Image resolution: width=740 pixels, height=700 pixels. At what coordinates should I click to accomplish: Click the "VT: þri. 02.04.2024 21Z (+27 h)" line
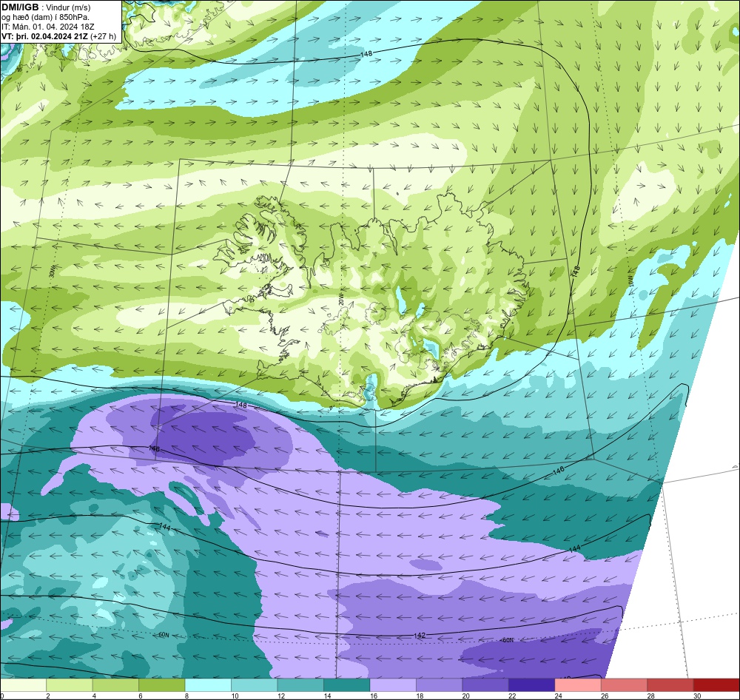click(58, 36)
